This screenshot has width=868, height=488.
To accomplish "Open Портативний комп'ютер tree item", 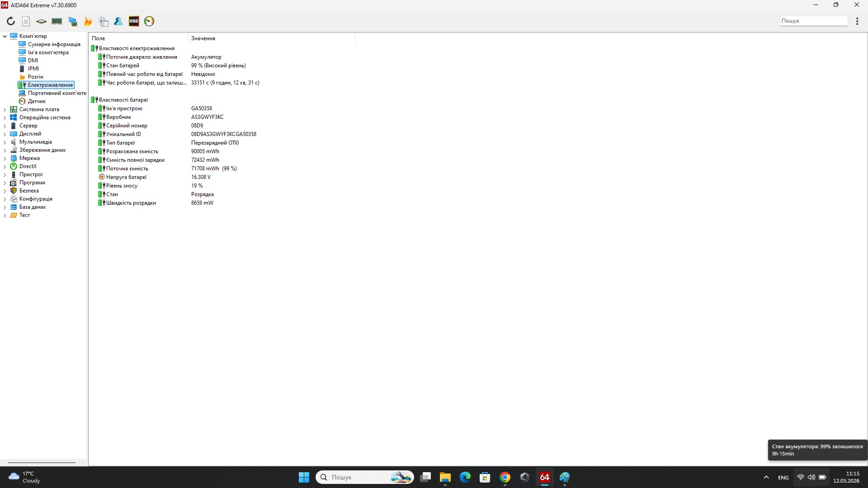I will tap(57, 93).
